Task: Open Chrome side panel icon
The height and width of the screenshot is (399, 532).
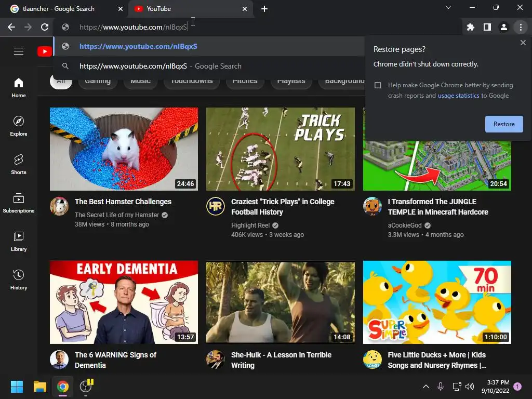Action: pyautogui.click(x=487, y=27)
